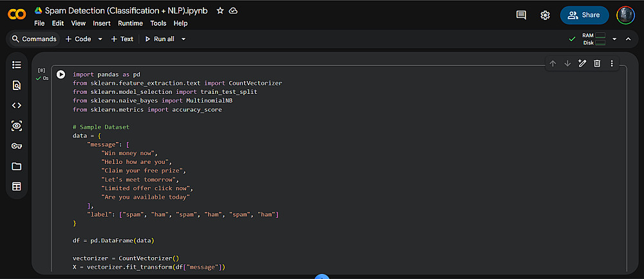Open the Runtime menu

pos(131,23)
